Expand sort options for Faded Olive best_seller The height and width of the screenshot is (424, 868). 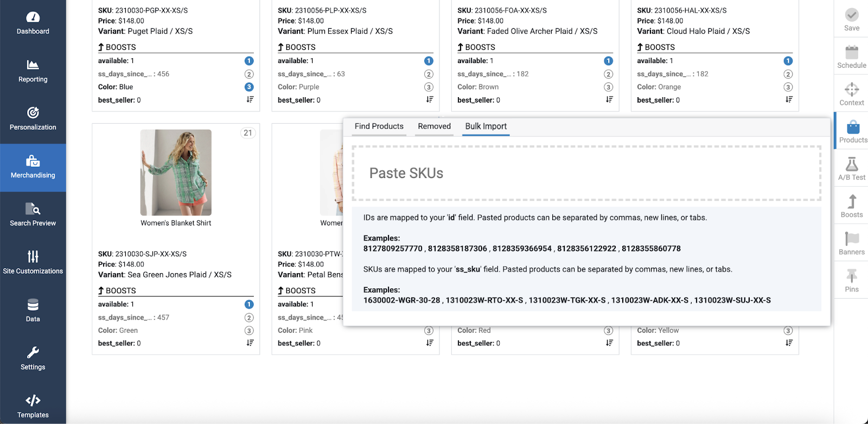[x=609, y=100]
